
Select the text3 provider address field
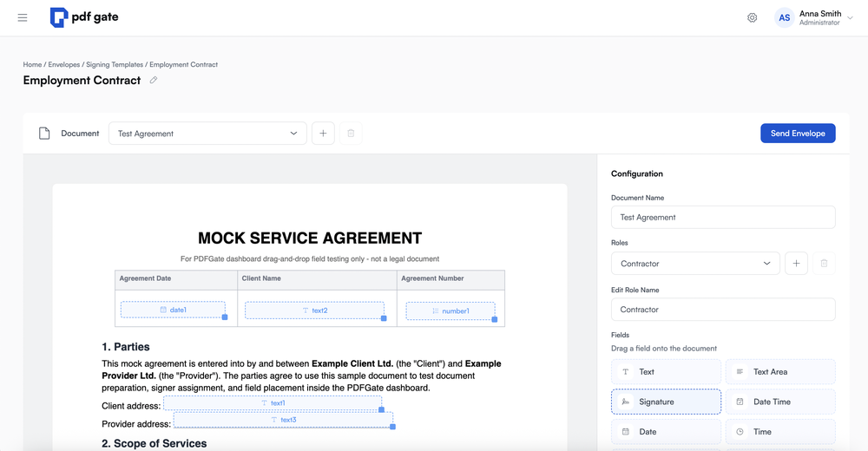[x=283, y=420]
